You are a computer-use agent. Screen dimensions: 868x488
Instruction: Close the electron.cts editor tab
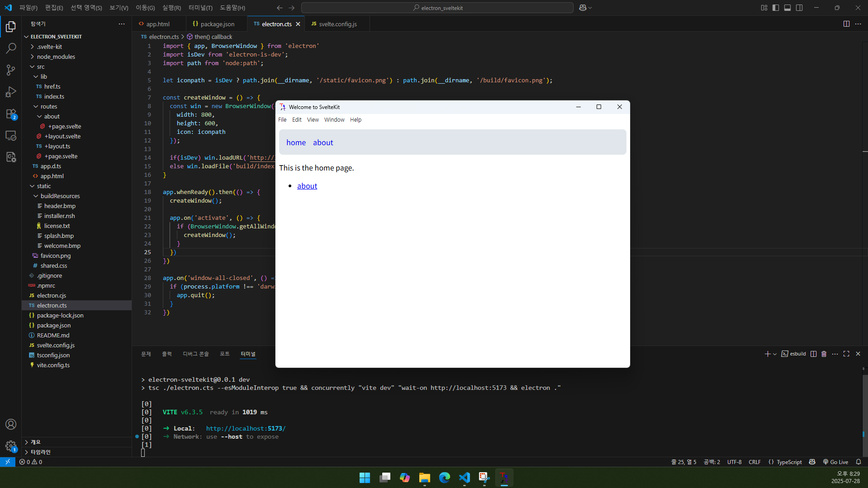(298, 24)
